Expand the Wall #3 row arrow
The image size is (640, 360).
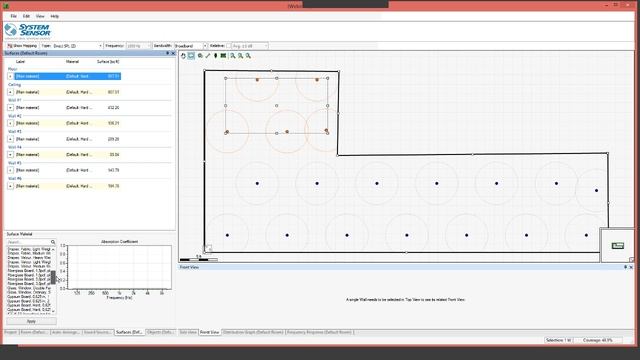(x=11, y=139)
